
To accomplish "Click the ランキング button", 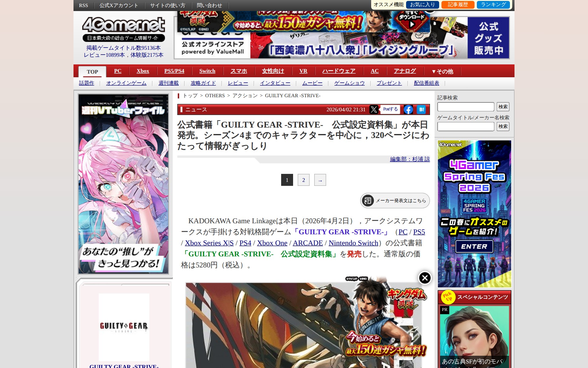I will (493, 5).
